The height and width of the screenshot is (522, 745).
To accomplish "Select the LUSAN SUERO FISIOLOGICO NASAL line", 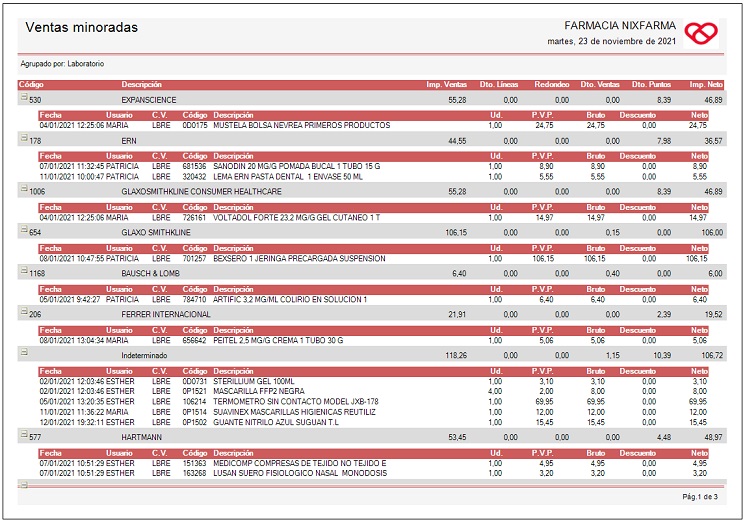I will tap(373, 474).
